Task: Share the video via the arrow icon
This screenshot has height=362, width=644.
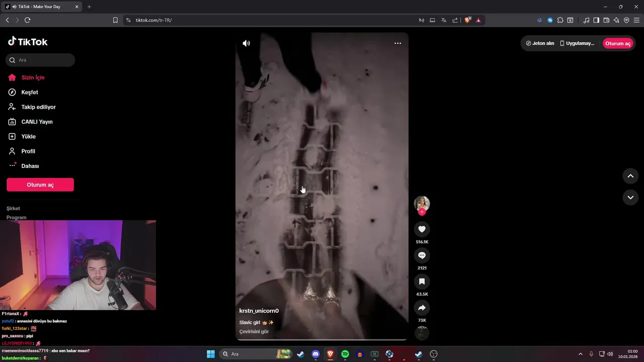Action: [x=422, y=308]
